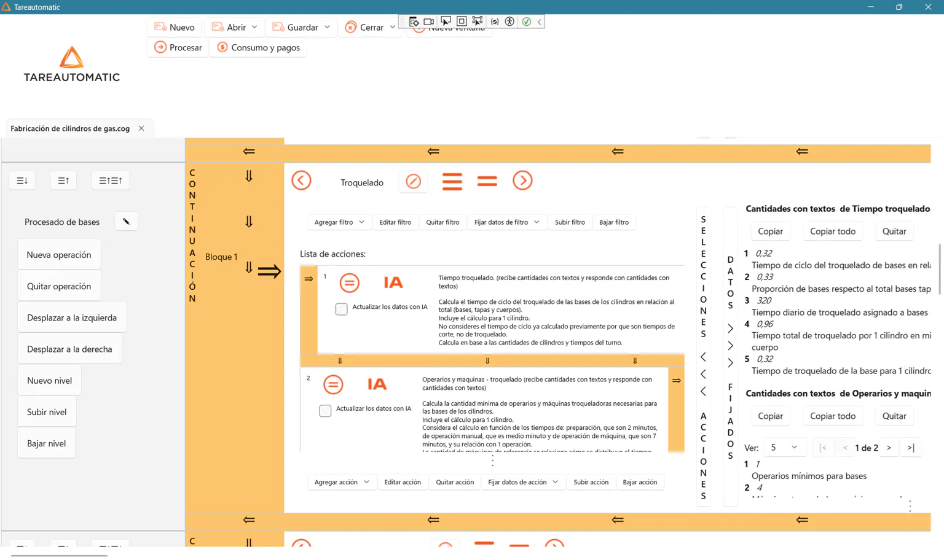
Task: Toggle Actualizar los datos con IA for action 2
Action: (325, 411)
